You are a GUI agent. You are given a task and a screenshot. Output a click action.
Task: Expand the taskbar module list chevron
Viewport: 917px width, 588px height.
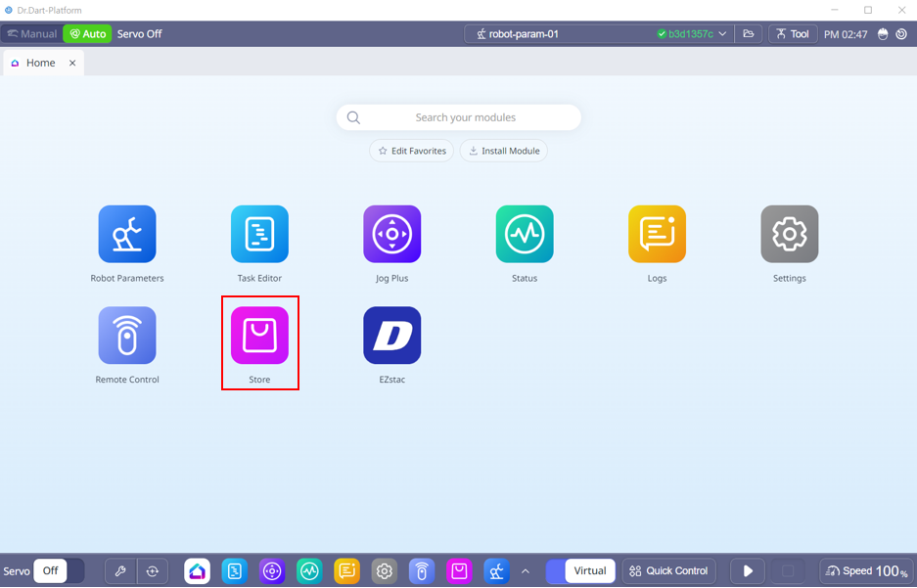[526, 571]
